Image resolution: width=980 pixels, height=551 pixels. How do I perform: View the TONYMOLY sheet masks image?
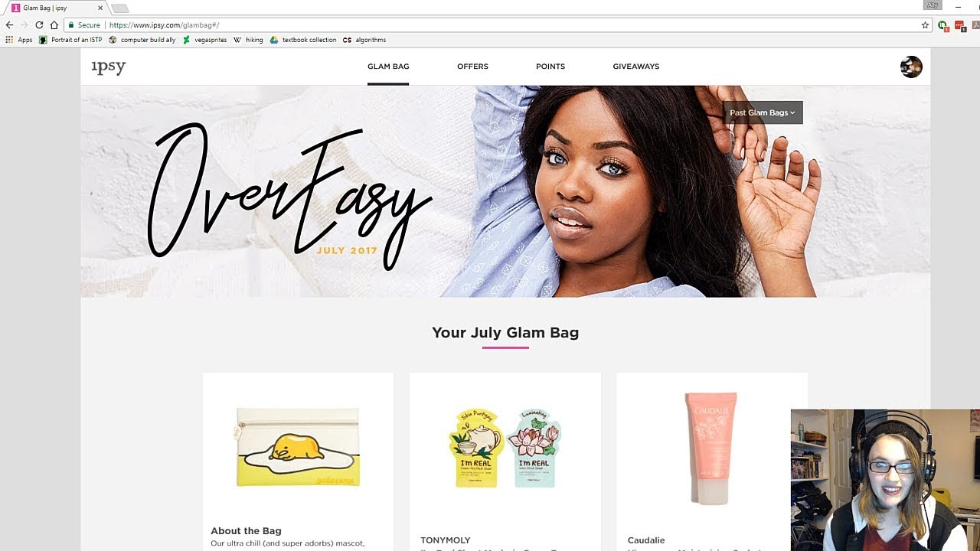pyautogui.click(x=505, y=448)
